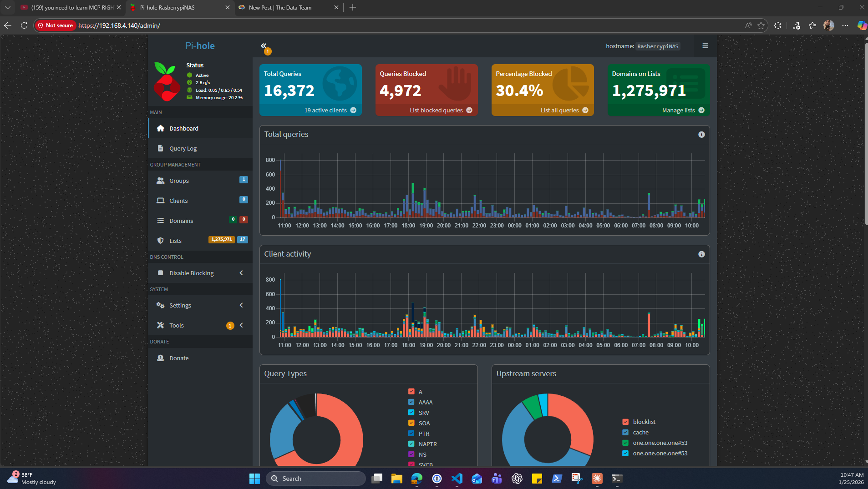Toggle the blocklist legend checkbox
This screenshot has height=489, width=868.
click(x=625, y=422)
